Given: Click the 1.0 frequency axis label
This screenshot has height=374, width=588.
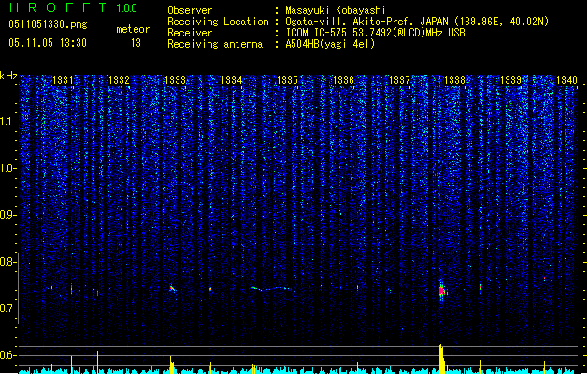Looking at the screenshot, I should tap(8, 168).
